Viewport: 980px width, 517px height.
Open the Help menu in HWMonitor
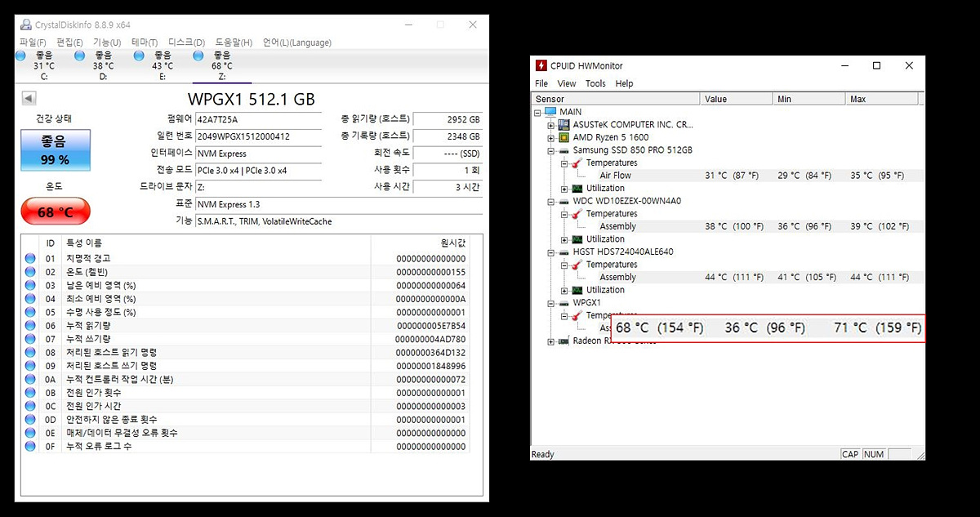click(x=624, y=83)
